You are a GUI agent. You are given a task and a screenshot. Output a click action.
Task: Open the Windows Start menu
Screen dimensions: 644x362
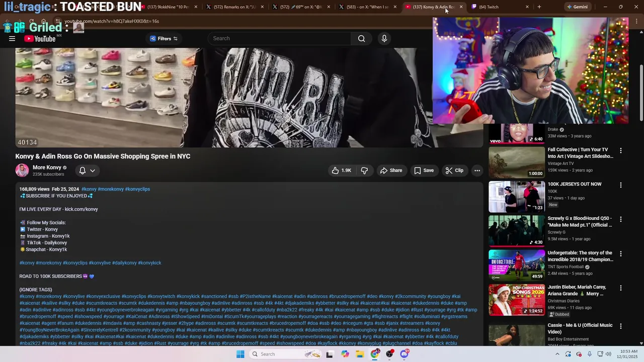(x=240, y=354)
